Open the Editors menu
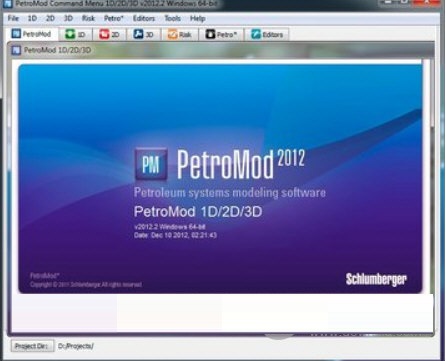Viewport: 446px width, 361px height. (144, 18)
